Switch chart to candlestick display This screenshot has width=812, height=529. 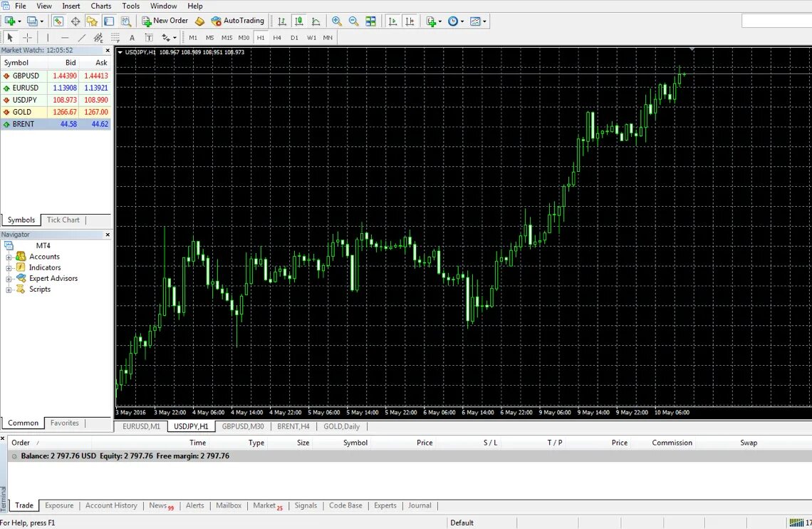(298, 21)
